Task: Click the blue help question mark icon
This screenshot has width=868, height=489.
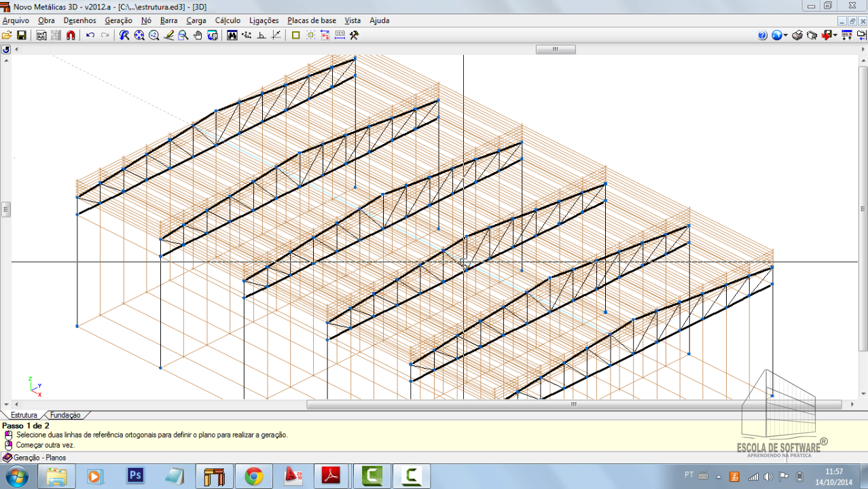Action: point(762,35)
